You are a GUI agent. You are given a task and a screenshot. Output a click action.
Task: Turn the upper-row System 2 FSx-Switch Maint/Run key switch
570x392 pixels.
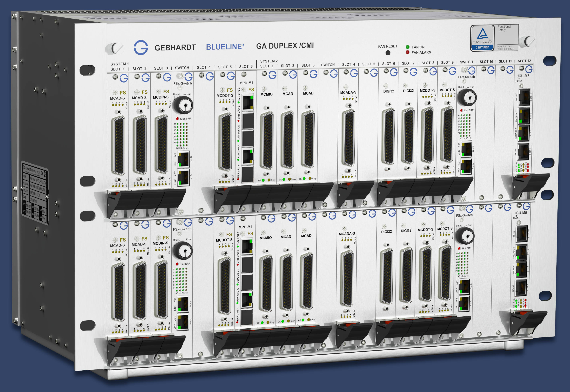click(x=467, y=97)
